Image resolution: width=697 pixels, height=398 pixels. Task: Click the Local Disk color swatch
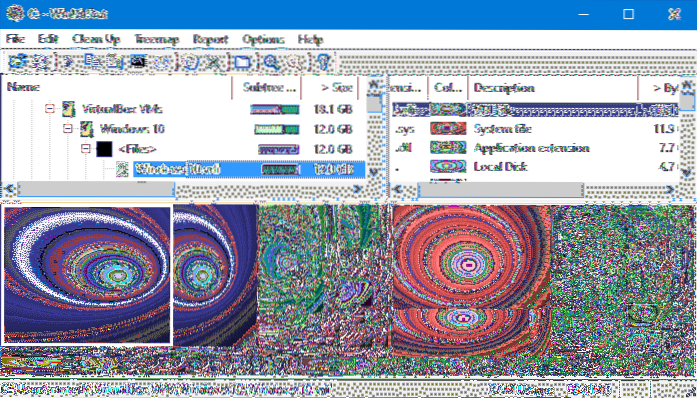coord(448,167)
